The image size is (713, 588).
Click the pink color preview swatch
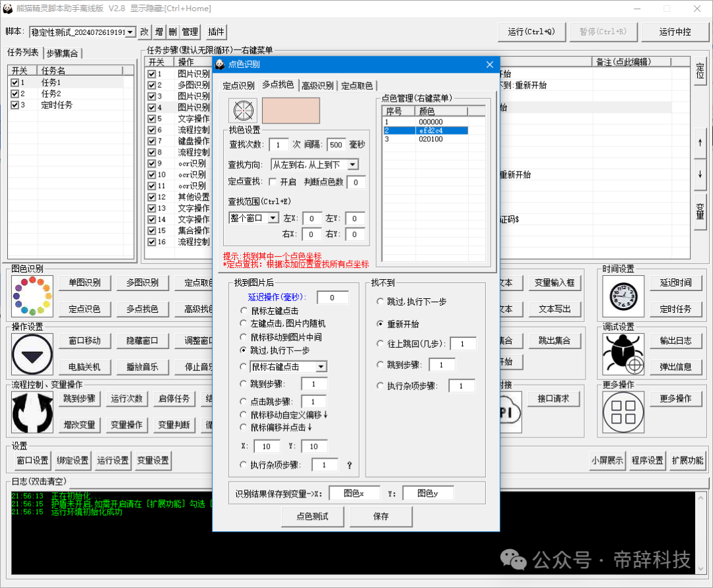[290, 111]
